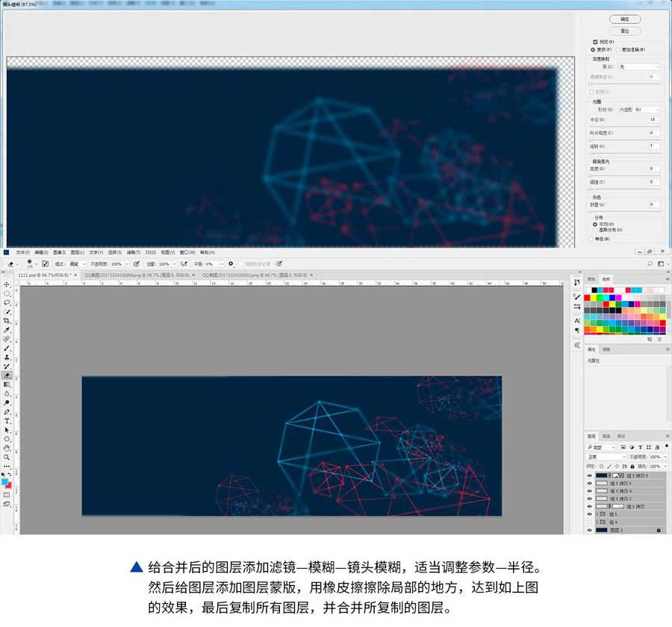This screenshot has width=672, height=627.
Task: Click the 复位 (Reset) button in Lens Blur
Action: tap(625, 31)
